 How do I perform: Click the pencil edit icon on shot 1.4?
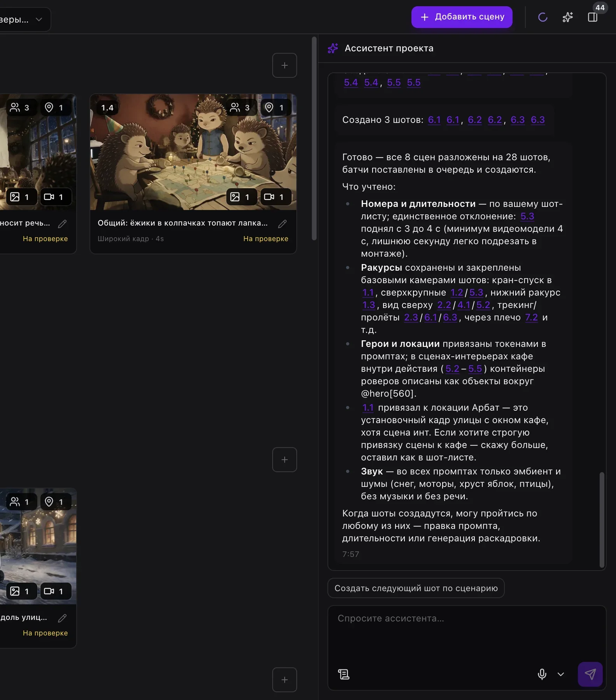[283, 224]
